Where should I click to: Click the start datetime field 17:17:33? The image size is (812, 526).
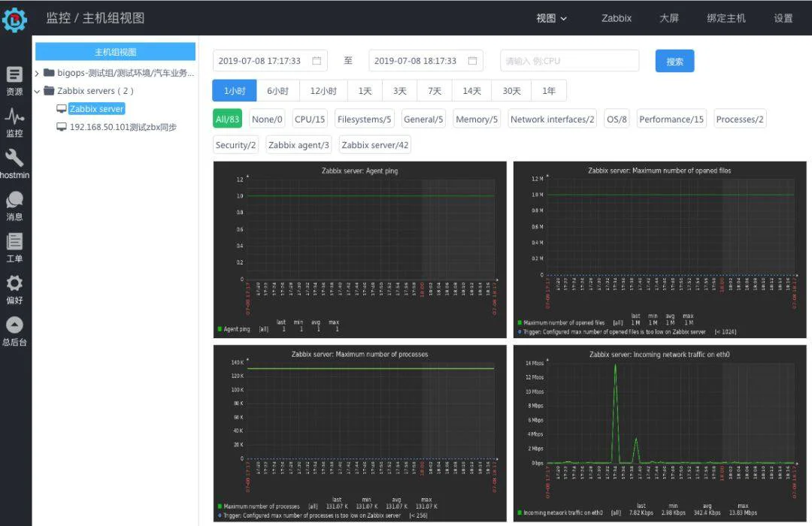click(x=270, y=61)
